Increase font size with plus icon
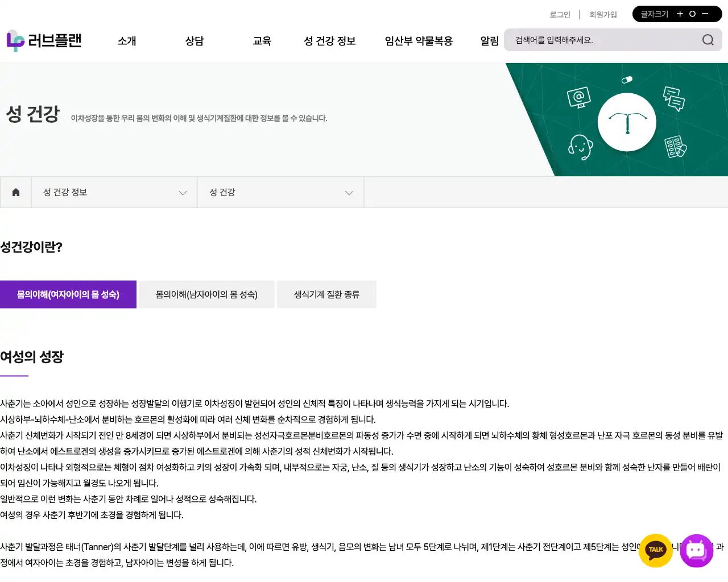Screen dimensions: 728x582 680,14
